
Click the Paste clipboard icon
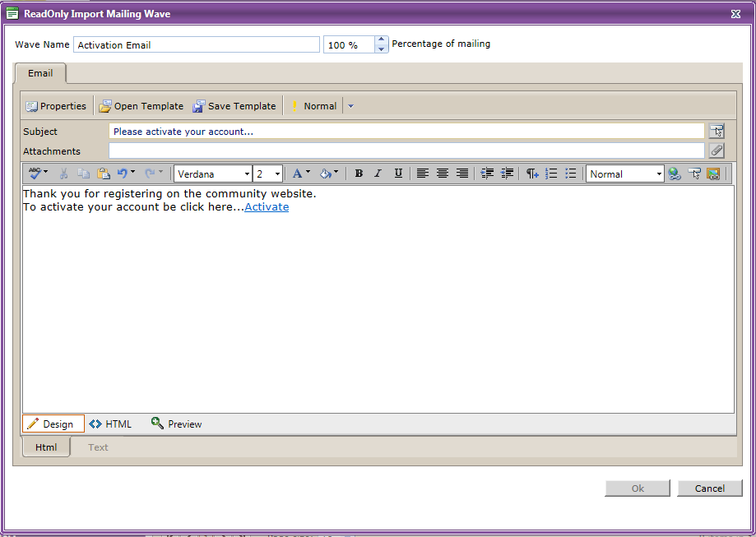(104, 174)
